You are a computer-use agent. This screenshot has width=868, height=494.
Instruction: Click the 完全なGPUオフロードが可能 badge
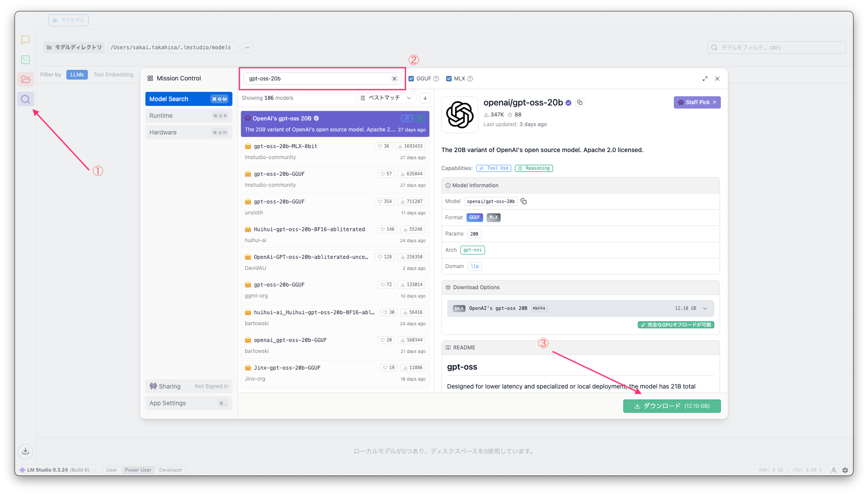pyautogui.click(x=676, y=325)
